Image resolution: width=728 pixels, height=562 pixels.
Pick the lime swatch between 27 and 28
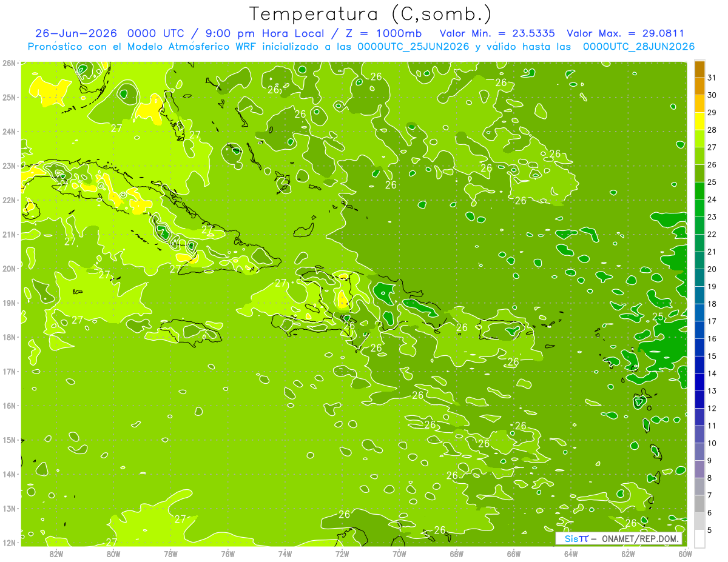coord(699,139)
